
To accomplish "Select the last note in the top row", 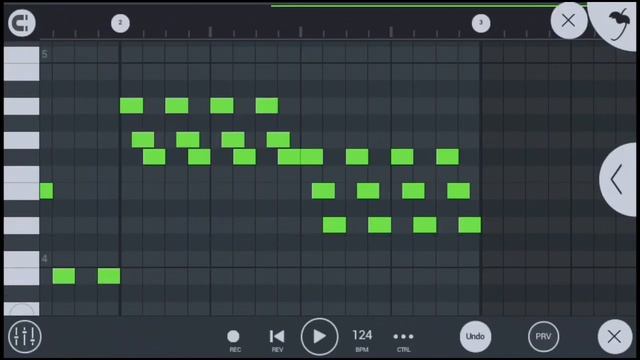I will coord(267,106).
